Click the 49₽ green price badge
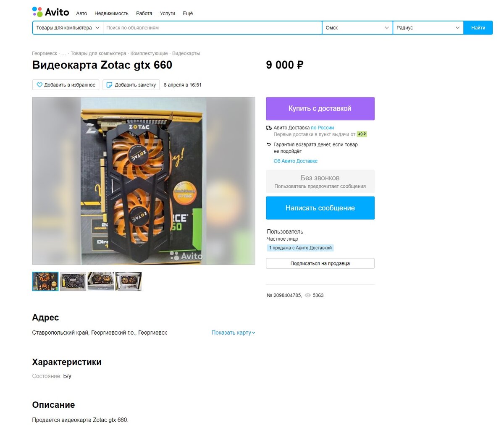 click(x=362, y=134)
